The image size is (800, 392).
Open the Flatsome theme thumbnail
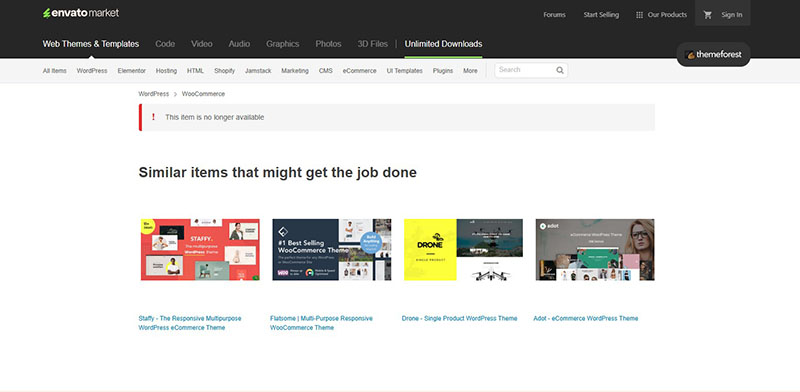tap(332, 250)
